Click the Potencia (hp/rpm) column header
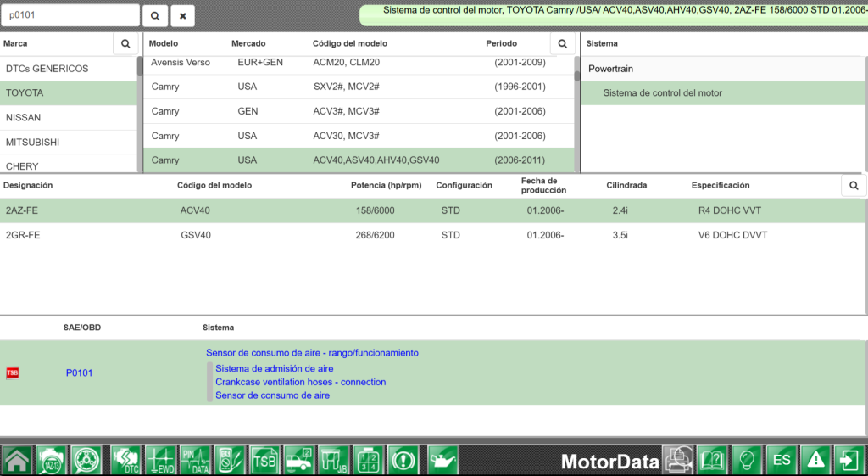 387,185
